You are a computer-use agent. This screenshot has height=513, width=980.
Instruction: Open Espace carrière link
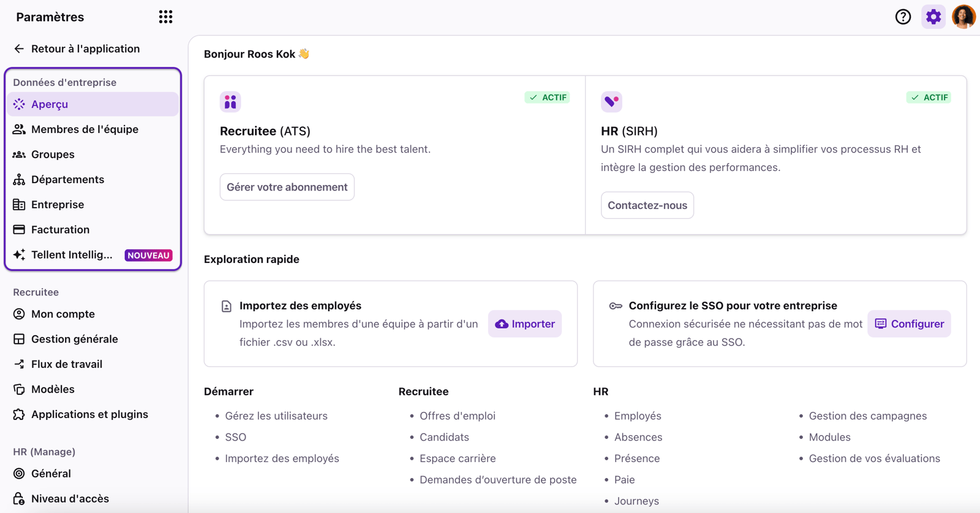point(458,458)
